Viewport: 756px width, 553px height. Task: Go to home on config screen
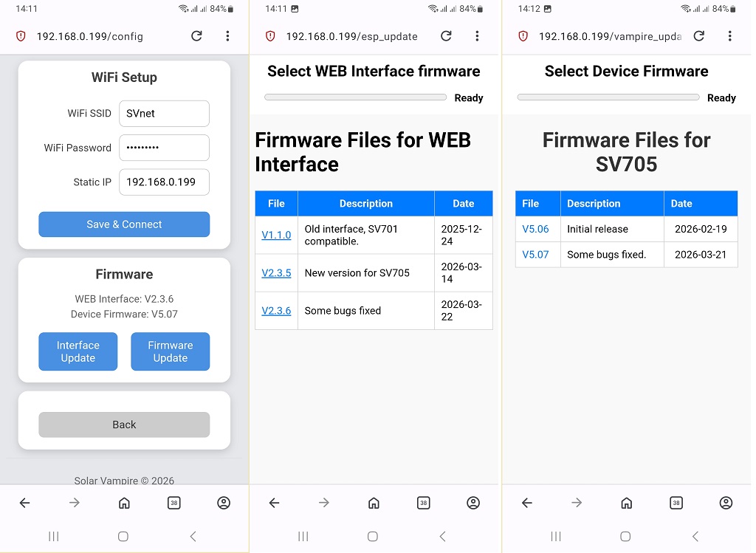[x=124, y=503]
